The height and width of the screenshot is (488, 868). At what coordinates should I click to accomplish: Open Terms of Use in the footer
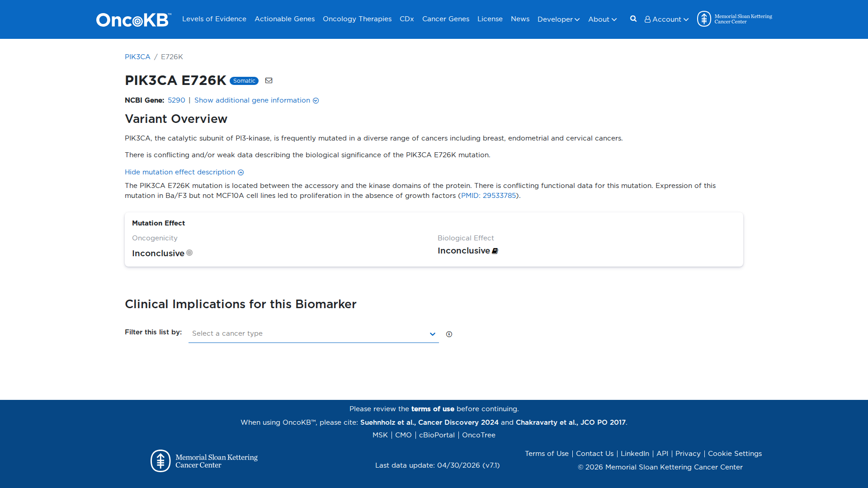[x=547, y=454]
